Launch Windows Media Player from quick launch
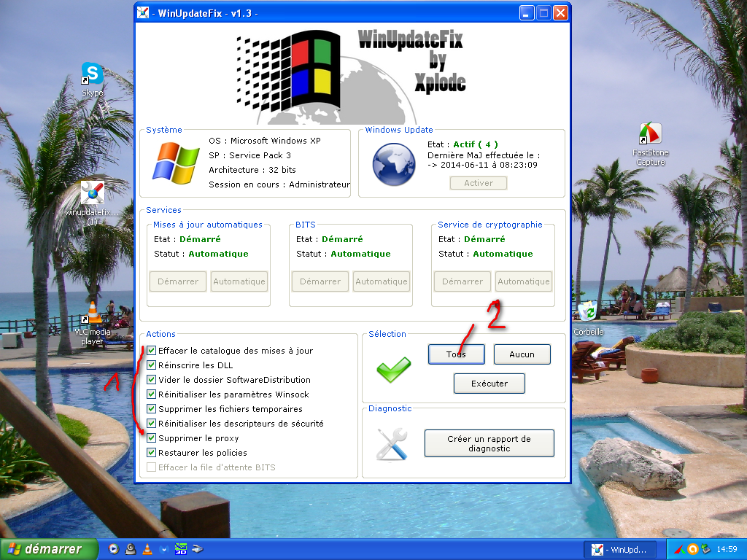This screenshot has width=747, height=560. point(113,549)
